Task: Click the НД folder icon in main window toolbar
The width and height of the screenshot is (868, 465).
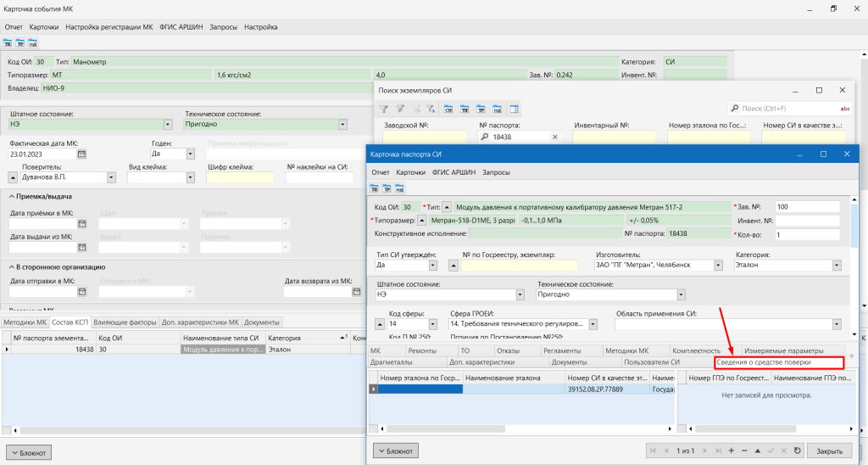Action: [x=33, y=42]
